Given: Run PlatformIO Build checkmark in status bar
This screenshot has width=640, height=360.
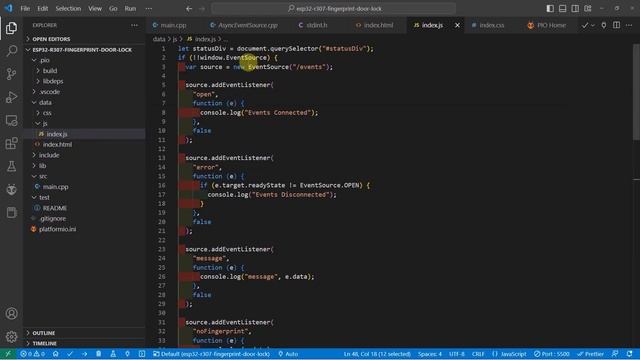Looking at the screenshot, I should [x=70, y=354].
